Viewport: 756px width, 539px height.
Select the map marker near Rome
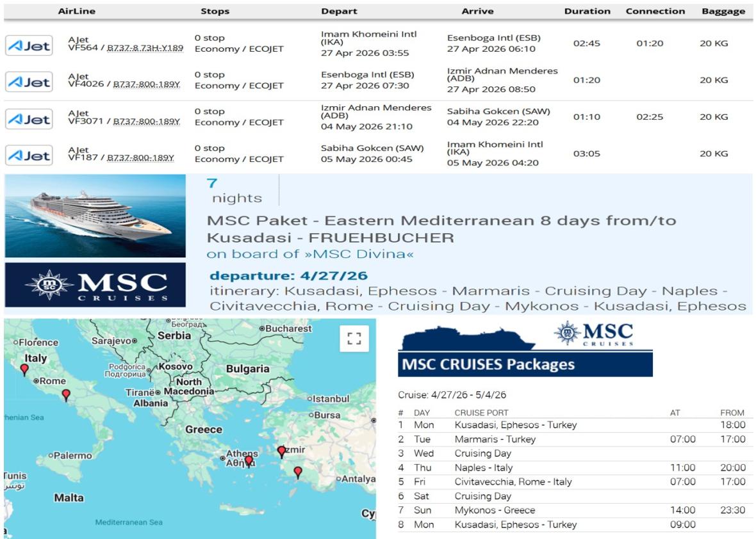pyautogui.click(x=65, y=395)
